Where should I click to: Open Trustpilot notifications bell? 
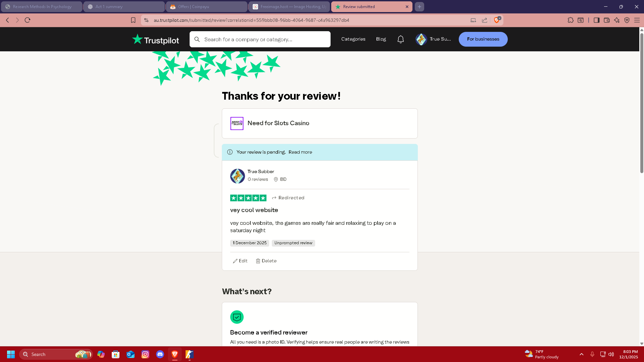coord(401,39)
